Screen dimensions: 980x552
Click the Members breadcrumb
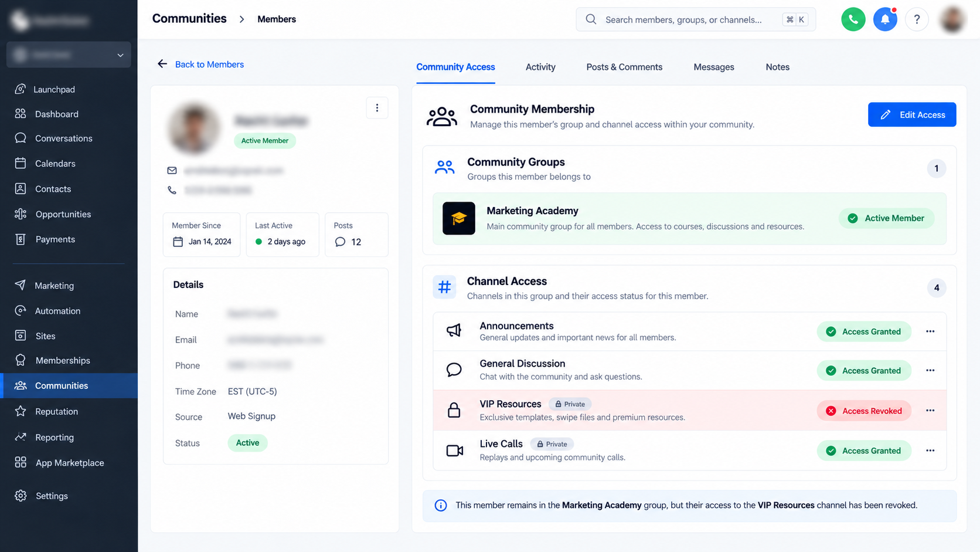pyautogui.click(x=277, y=19)
